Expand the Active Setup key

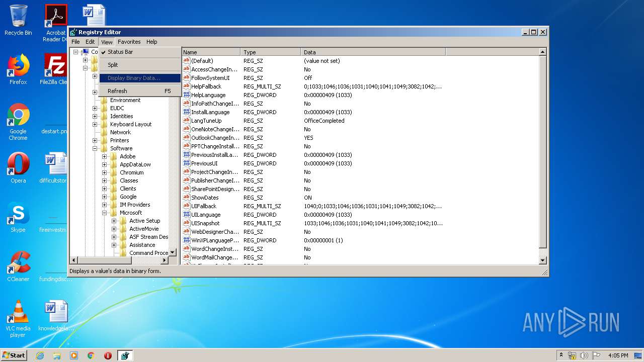114,221
